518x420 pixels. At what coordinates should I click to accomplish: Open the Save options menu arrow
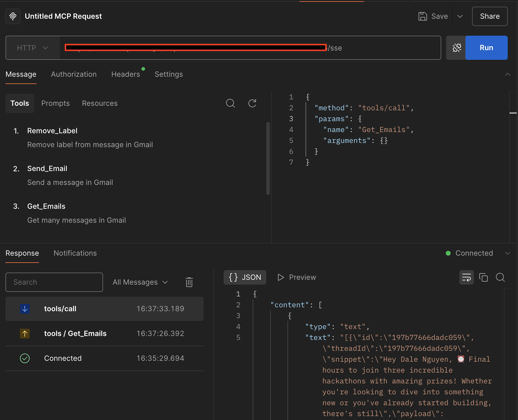[460, 16]
